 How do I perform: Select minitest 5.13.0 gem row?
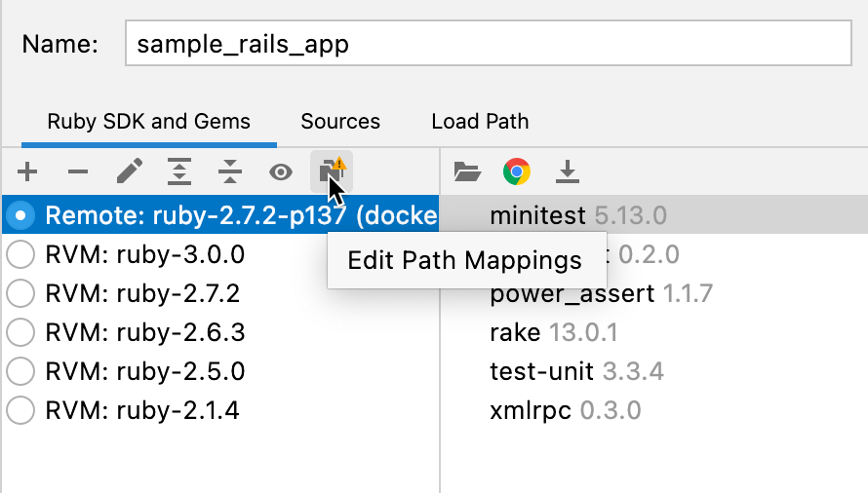pos(653,215)
